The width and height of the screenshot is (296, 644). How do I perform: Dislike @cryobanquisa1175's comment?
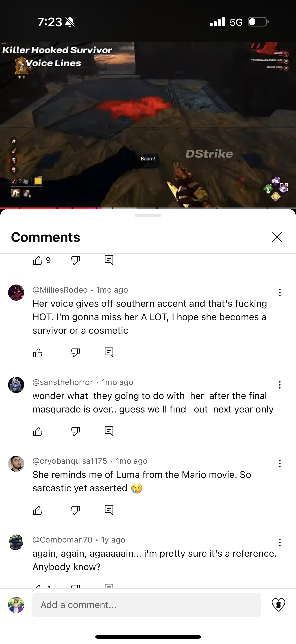coord(75,510)
